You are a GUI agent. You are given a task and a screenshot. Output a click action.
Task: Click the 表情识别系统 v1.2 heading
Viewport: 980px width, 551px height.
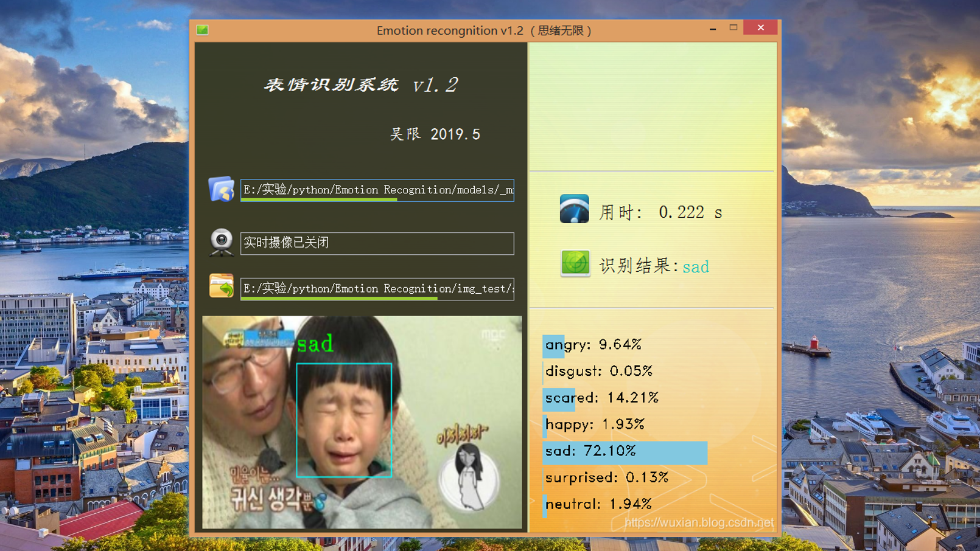[361, 85]
